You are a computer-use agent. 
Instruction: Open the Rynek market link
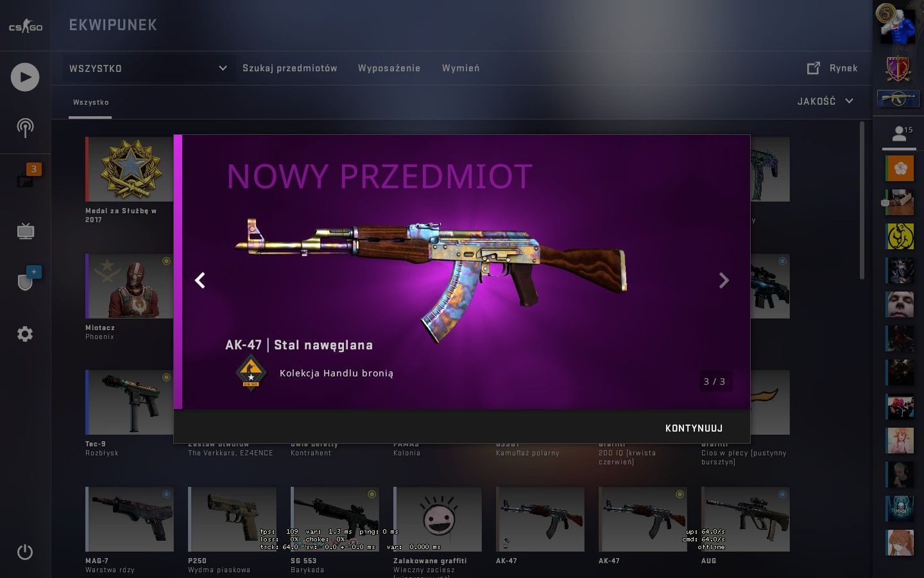[x=832, y=68]
